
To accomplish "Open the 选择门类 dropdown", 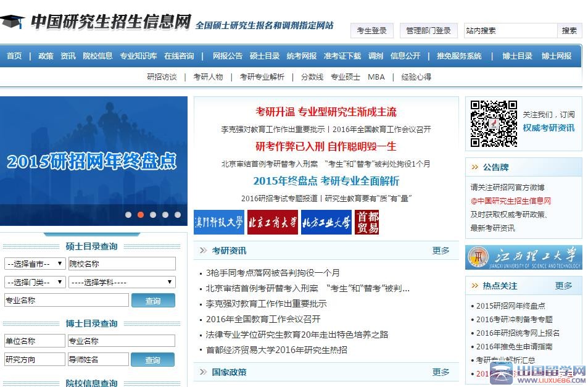I will pos(35,282).
